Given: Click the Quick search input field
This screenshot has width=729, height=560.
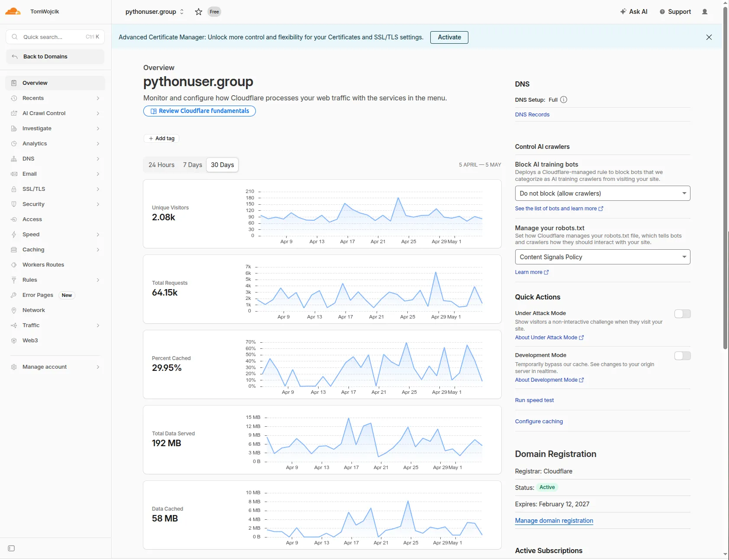Looking at the screenshot, I should tap(55, 37).
